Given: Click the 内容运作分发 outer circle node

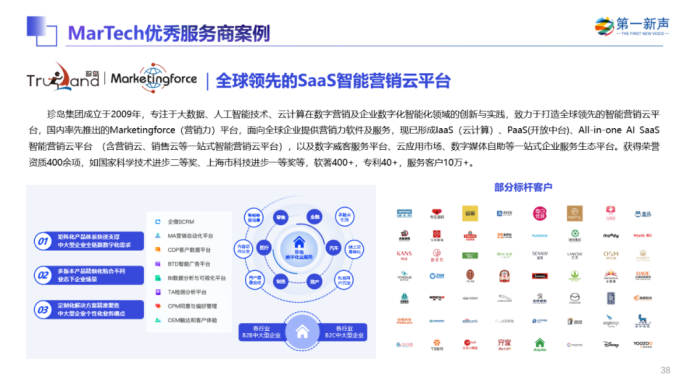Looking at the screenshot, I should 244,249.
